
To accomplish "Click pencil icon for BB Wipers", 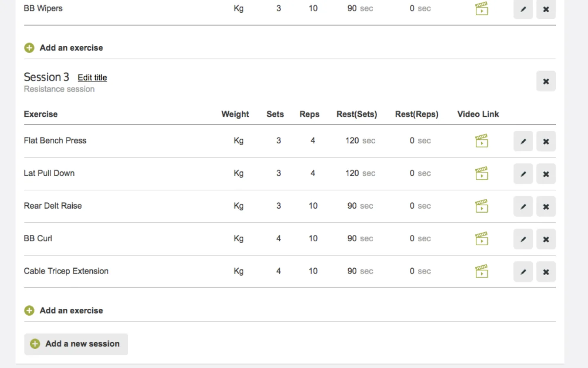I will (x=523, y=9).
